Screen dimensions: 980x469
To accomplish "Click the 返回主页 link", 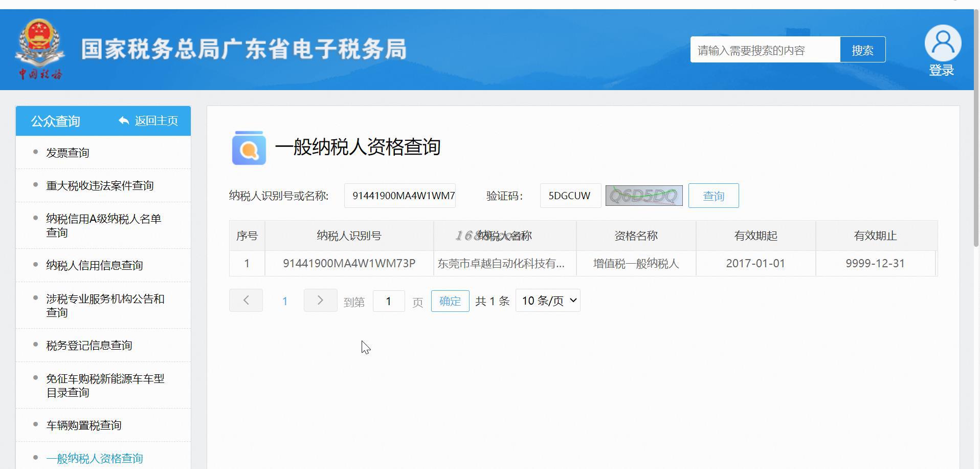I will (156, 121).
